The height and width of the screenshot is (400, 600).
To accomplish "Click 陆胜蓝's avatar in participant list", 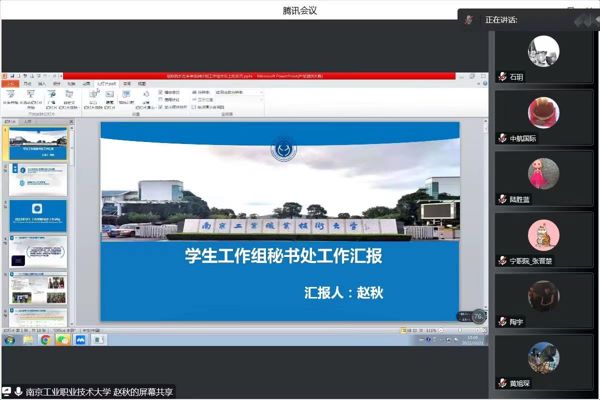I will coord(544,174).
